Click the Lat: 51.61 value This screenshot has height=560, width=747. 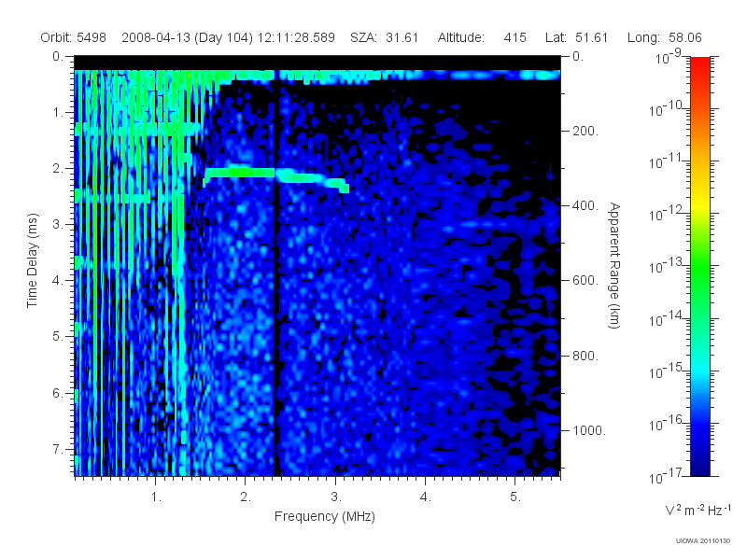click(577, 37)
